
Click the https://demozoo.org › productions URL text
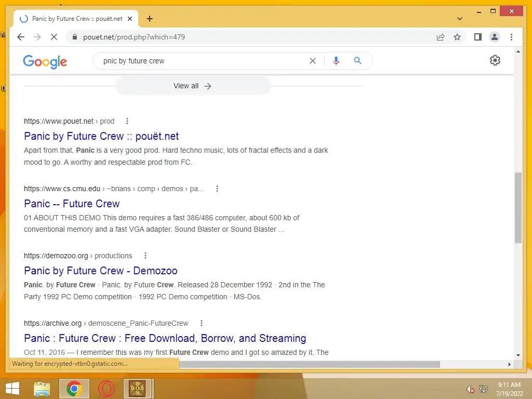tap(78, 256)
